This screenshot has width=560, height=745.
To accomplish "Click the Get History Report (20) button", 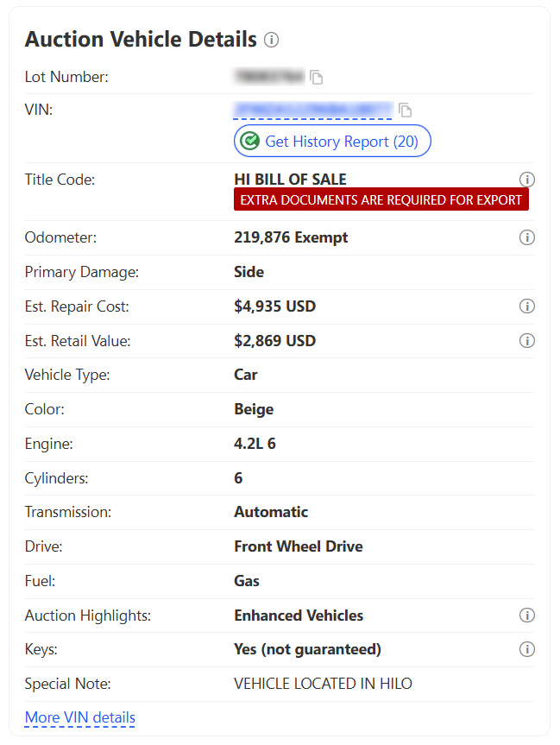I will [x=332, y=142].
